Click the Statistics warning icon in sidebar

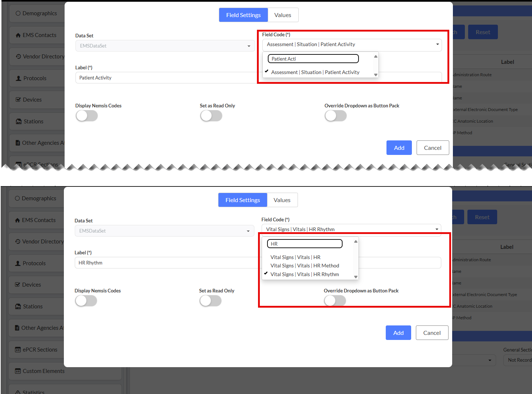pyautogui.click(x=18, y=392)
